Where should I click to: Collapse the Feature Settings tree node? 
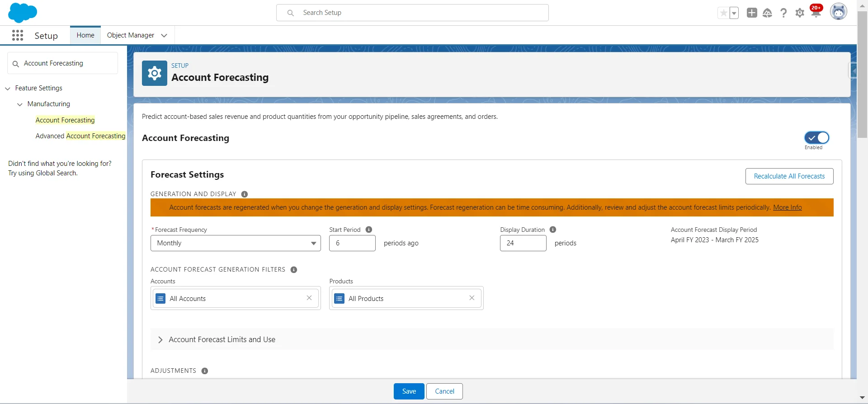point(8,89)
